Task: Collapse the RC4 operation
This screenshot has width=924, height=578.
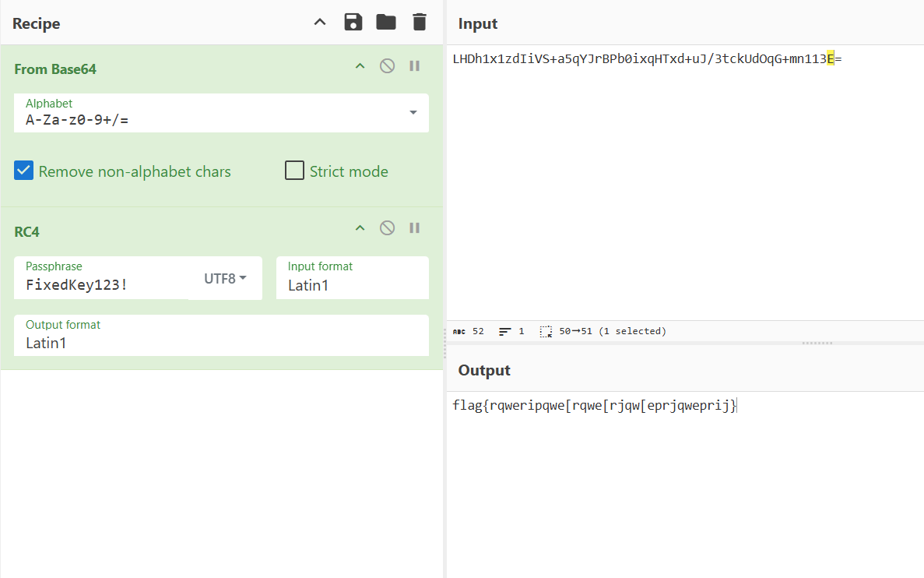Action: [360, 228]
